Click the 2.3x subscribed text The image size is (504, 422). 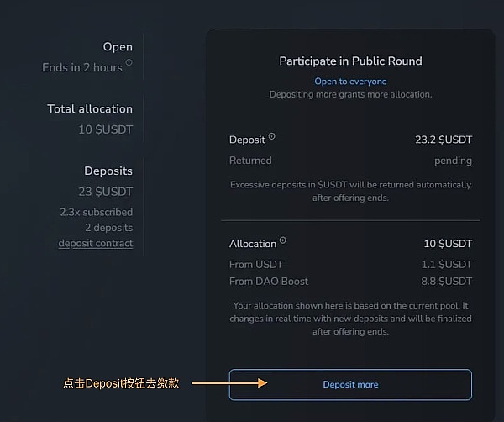pos(96,212)
